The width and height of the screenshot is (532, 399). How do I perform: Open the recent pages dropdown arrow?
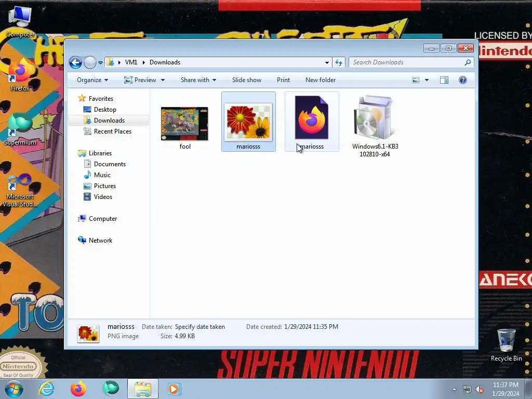[100, 63]
